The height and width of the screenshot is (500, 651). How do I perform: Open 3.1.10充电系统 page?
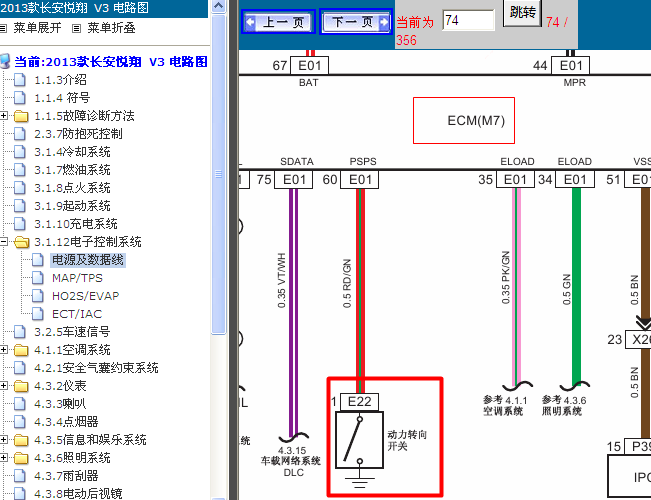[x=76, y=224]
